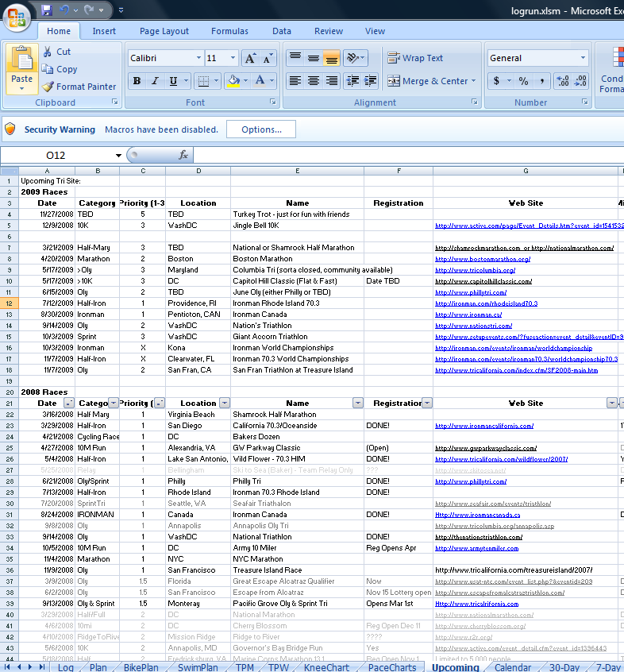Screen dimensions: 624x672
Task: Toggle Italic formatting
Action: click(x=155, y=80)
